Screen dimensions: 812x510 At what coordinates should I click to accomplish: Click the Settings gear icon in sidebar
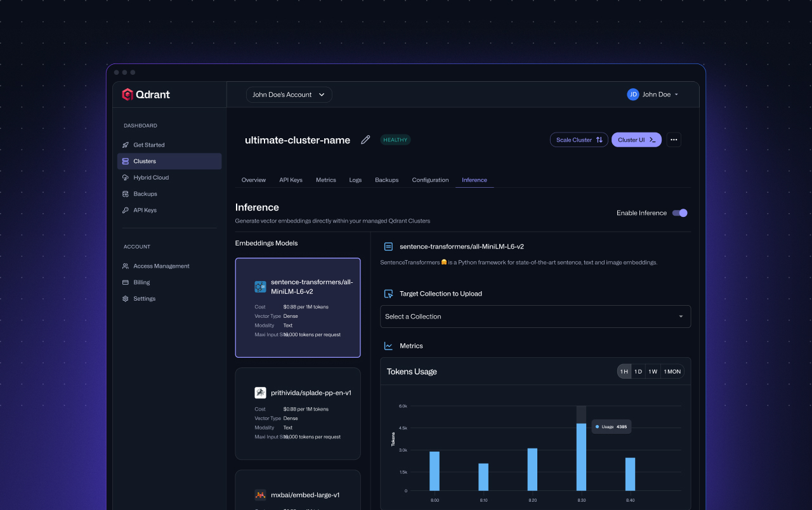[x=126, y=299]
